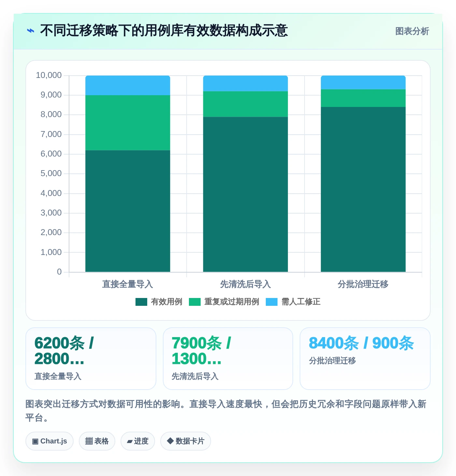Image resolution: width=456 pixels, height=476 pixels.
Task: Click the 分批治理迁移 bar's dark teal segment
Action: (363, 189)
